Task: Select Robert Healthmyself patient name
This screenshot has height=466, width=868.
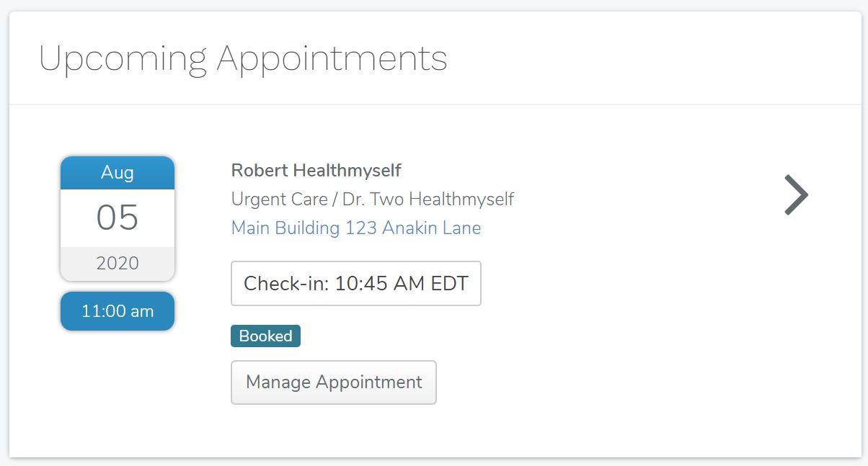Action: 316,170
